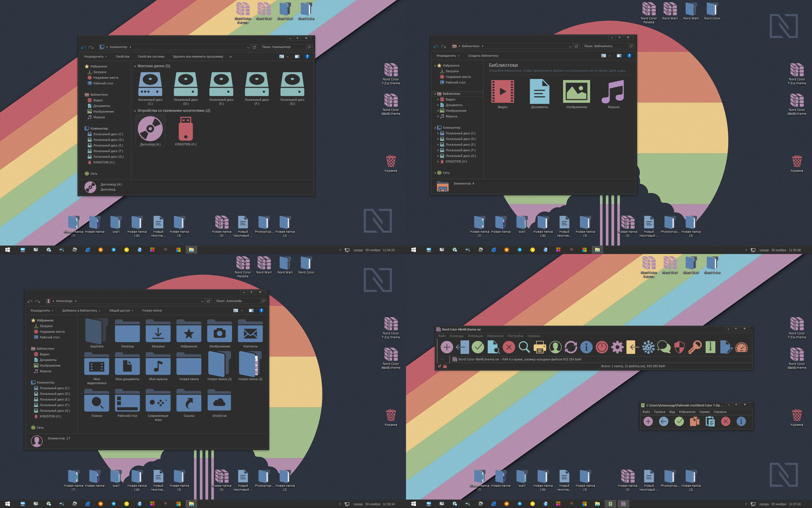
Task: Open the Настройки menu in WinRAR
Action: pos(515,336)
